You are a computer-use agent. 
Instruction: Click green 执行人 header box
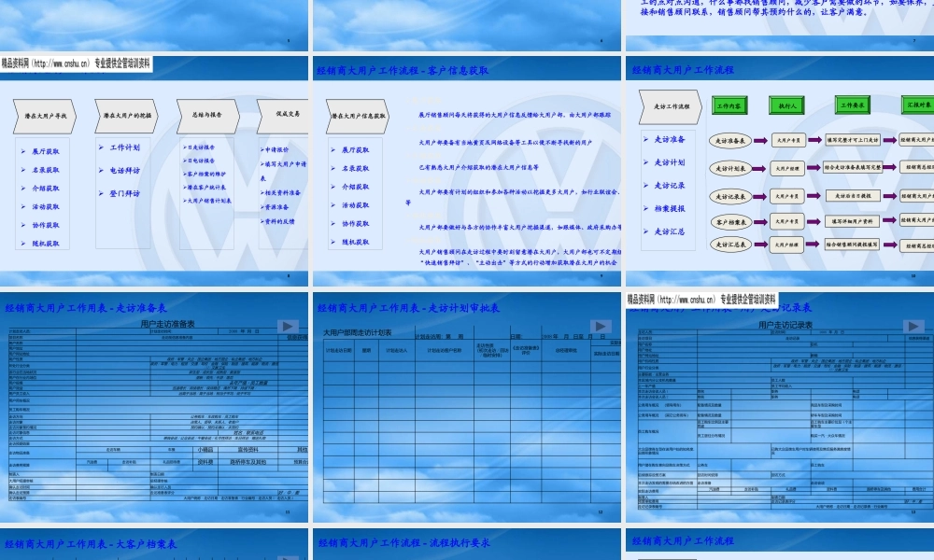pyautogui.click(x=786, y=105)
